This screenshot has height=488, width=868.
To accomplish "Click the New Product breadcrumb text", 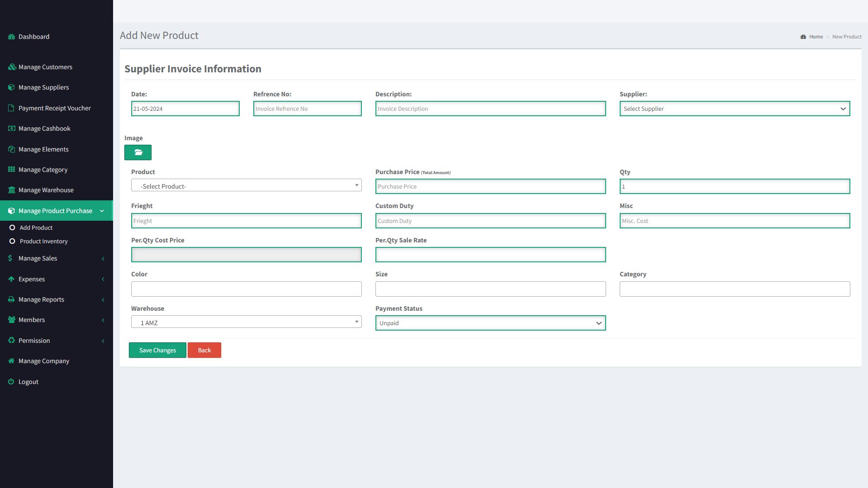I will pos(847,37).
